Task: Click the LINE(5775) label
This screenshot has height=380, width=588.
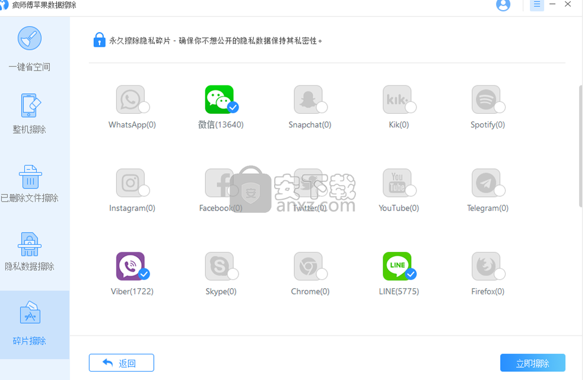Action: 399,292
